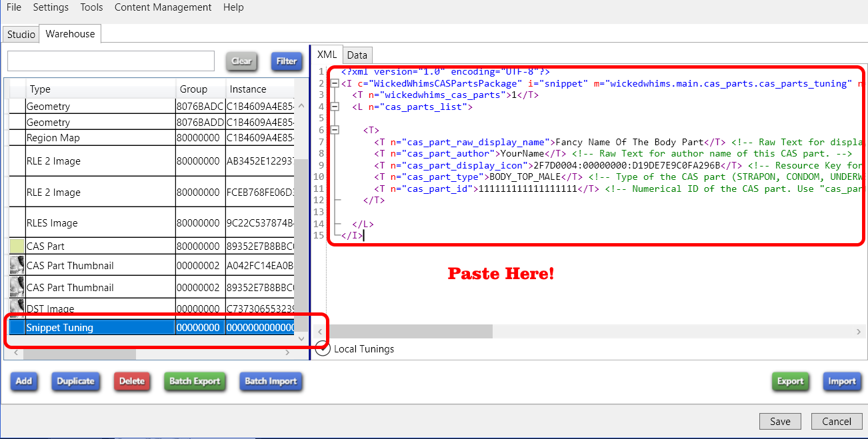Select the RLE 2 Image row AB3452E12293
Viewport: 868px width, 439px height.
[x=151, y=161]
